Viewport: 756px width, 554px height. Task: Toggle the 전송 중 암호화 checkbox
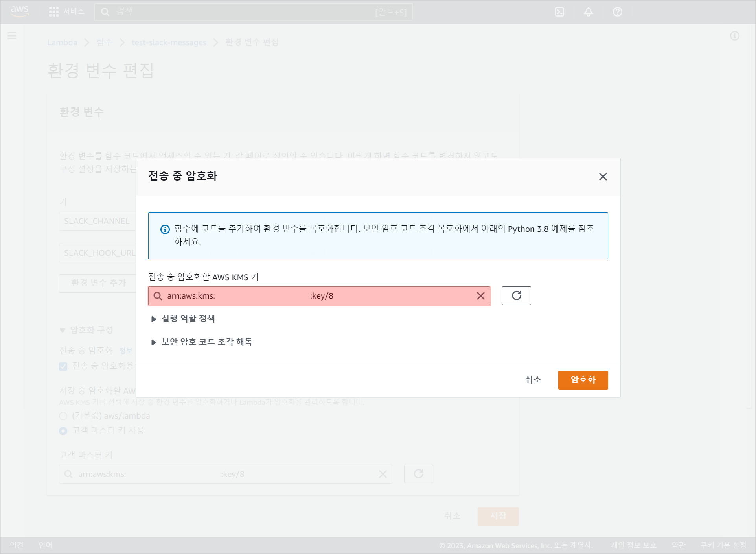(x=63, y=366)
